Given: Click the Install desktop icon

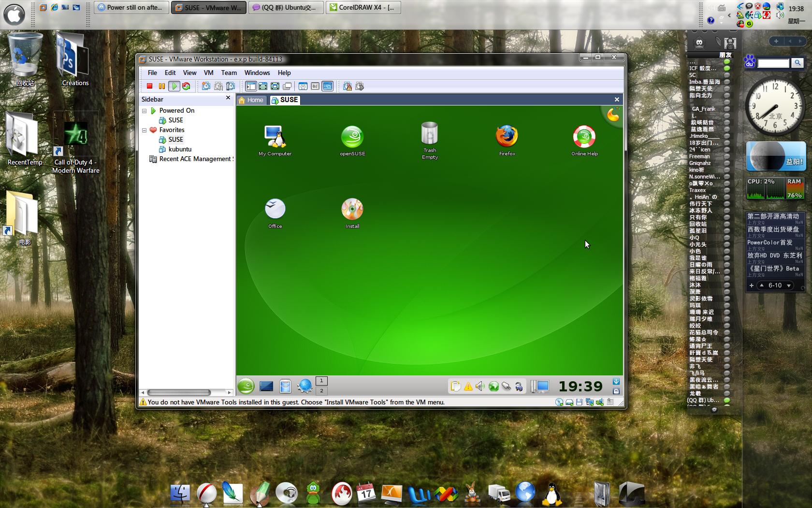Looking at the screenshot, I should tap(352, 213).
